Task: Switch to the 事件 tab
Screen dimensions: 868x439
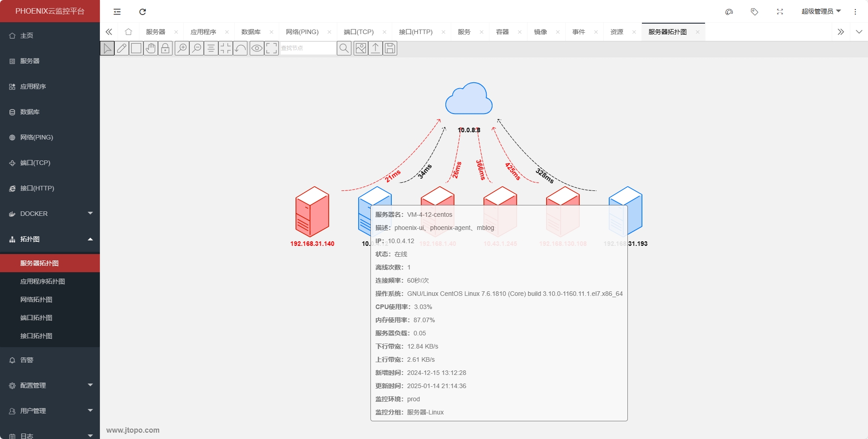Action: click(579, 32)
